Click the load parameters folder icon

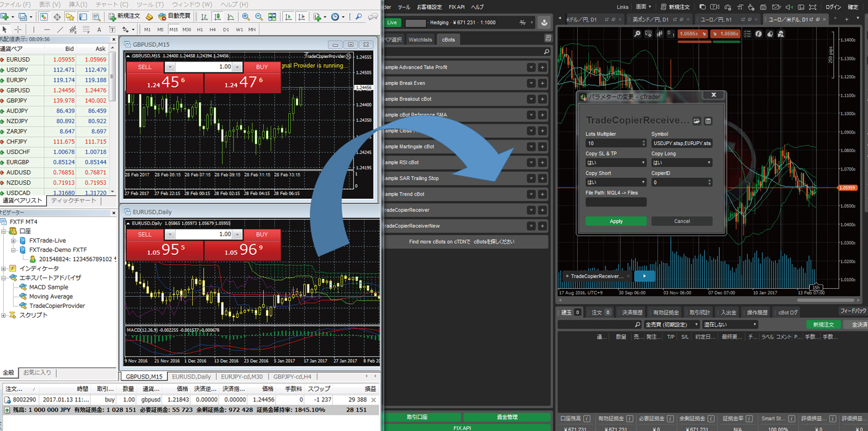coord(697,121)
